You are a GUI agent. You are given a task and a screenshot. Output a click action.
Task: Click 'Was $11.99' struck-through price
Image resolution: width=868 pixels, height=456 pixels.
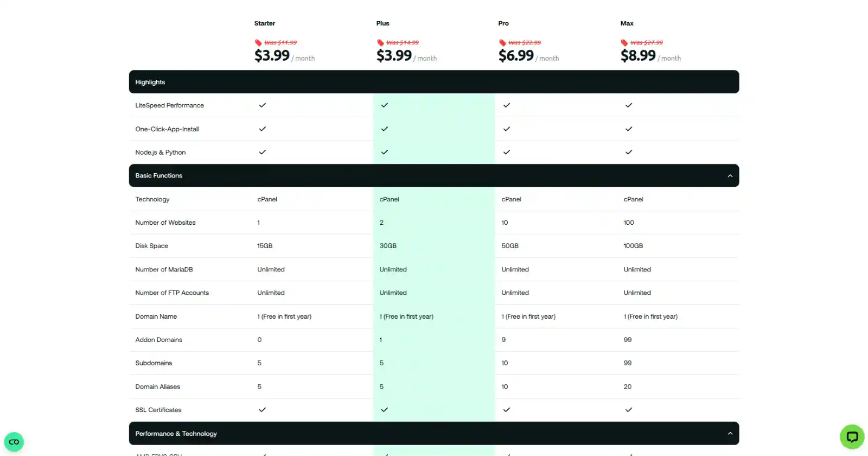280,42
